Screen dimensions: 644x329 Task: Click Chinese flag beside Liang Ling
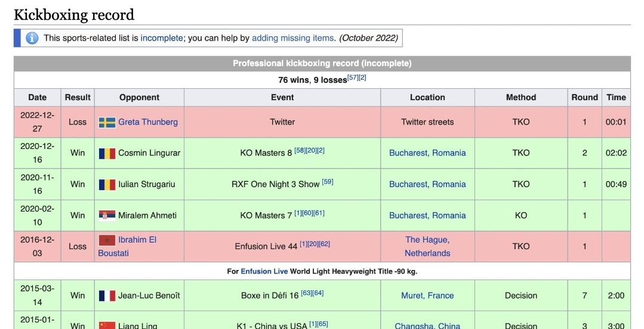click(107, 325)
